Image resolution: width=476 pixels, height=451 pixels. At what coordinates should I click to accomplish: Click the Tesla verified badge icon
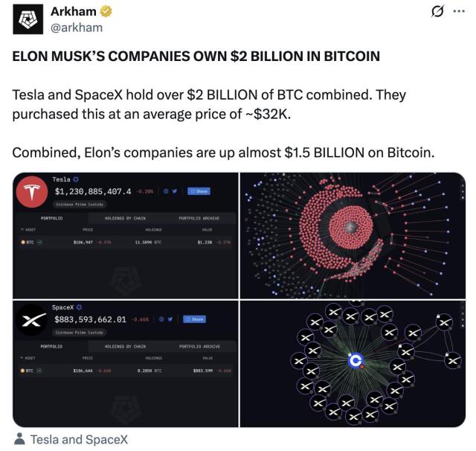[76, 179]
